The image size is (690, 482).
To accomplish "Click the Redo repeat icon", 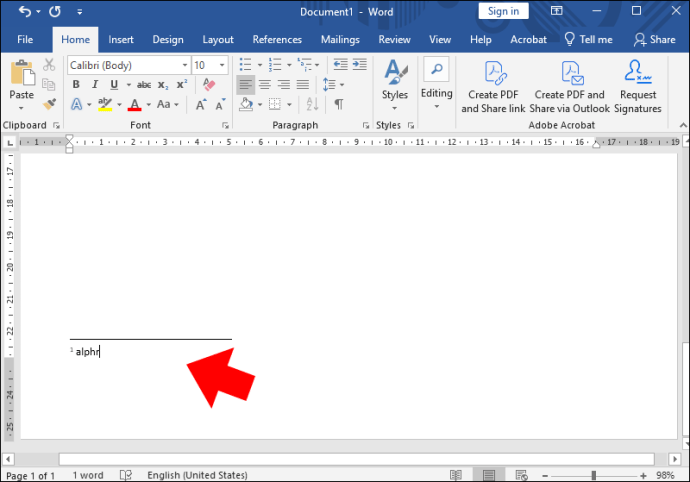I will point(55,11).
